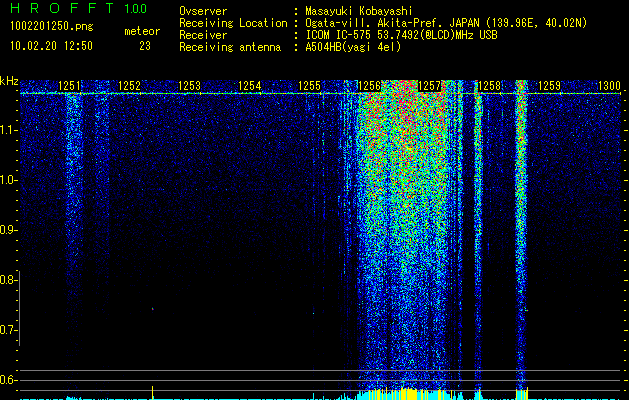Click the HROFFT 1.0.0 title text
The width and height of the screenshot is (629, 400).
coord(78,8)
